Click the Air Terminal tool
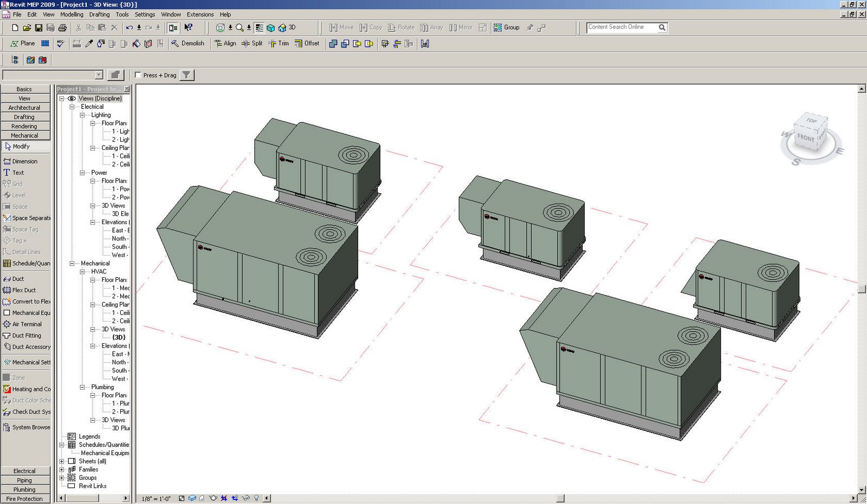 coord(26,324)
